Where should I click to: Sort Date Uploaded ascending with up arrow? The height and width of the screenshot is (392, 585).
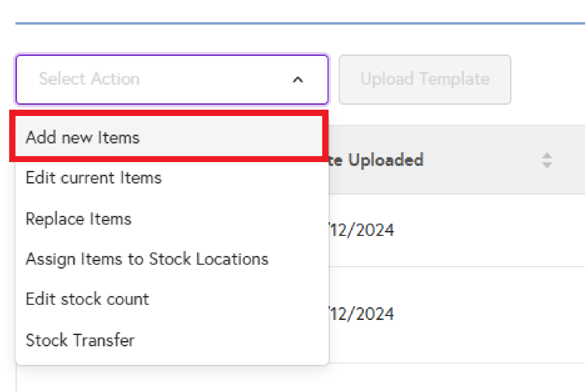click(x=547, y=156)
